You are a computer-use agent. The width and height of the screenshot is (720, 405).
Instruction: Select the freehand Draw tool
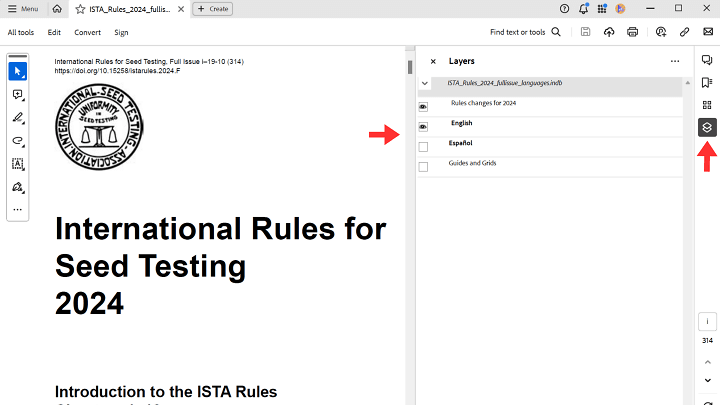click(18, 141)
